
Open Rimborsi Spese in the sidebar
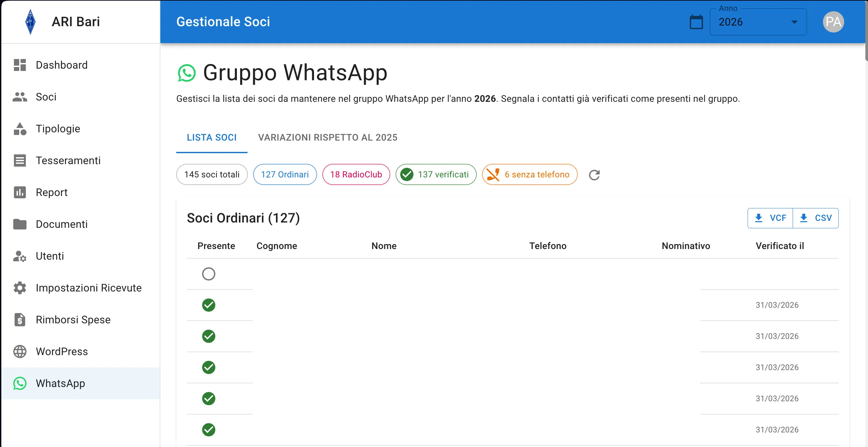tap(81, 320)
